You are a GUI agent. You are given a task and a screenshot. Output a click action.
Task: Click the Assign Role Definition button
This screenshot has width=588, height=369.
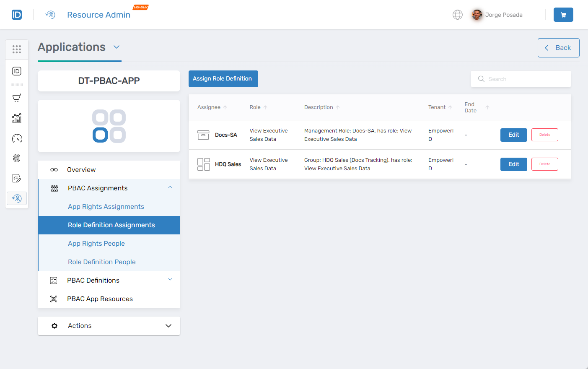pyautogui.click(x=223, y=79)
